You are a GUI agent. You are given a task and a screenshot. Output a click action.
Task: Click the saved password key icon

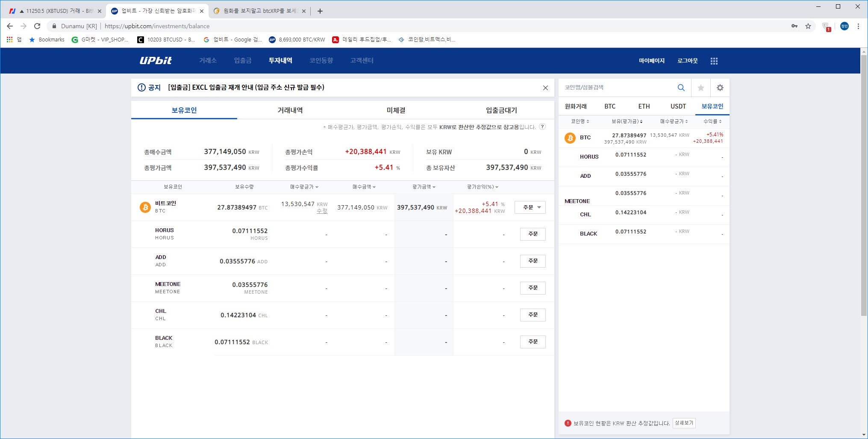click(x=794, y=26)
